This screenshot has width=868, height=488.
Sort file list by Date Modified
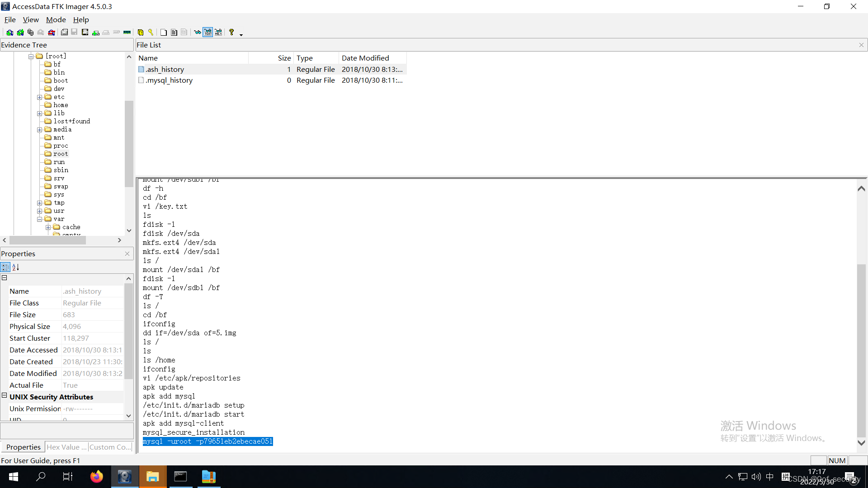click(365, 58)
